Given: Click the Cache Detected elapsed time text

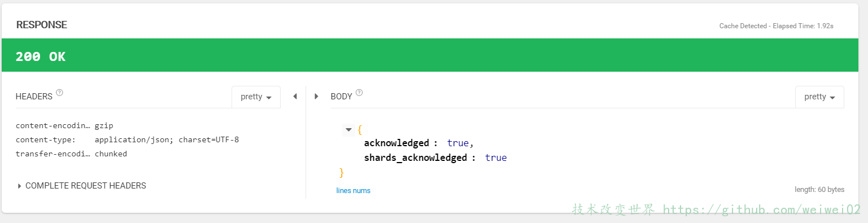Looking at the screenshot, I should (x=777, y=26).
